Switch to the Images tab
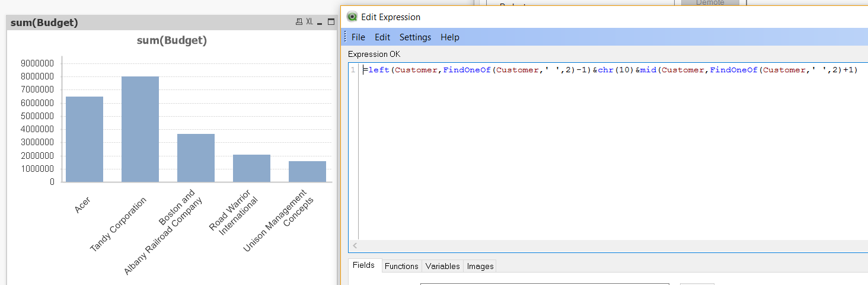The image size is (868, 285). [480, 266]
